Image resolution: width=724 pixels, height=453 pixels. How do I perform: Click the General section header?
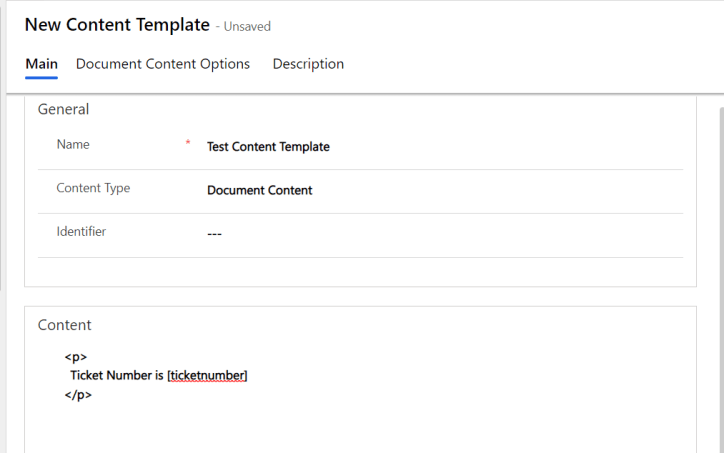click(x=63, y=109)
